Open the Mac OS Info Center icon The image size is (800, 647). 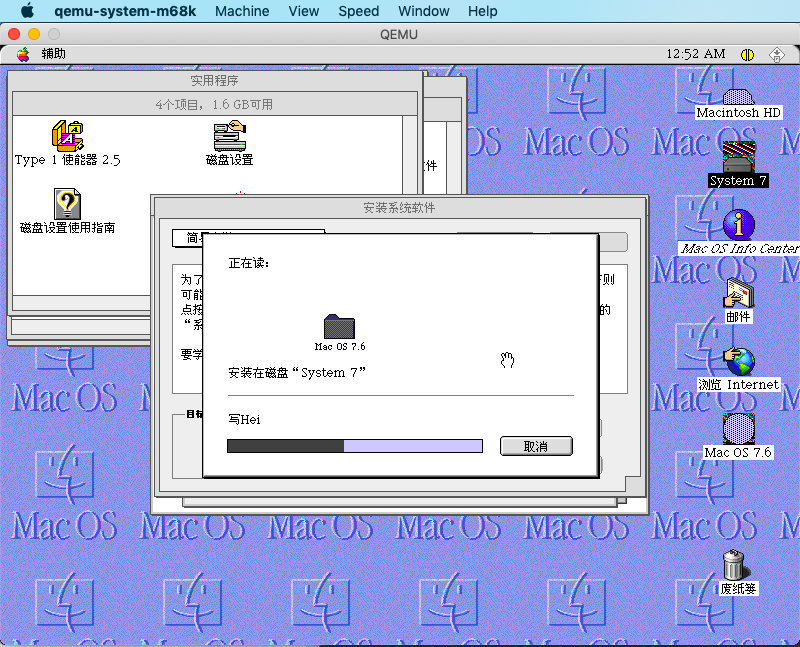click(738, 225)
